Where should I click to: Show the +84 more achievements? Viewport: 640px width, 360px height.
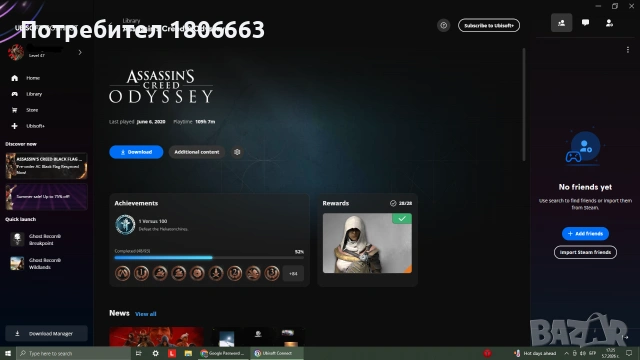293,273
